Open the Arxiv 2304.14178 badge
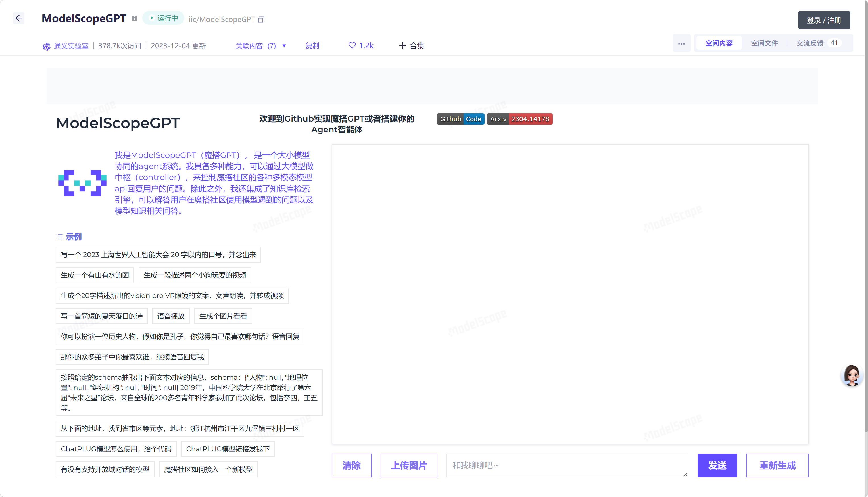The width and height of the screenshot is (868, 497). 519,119
